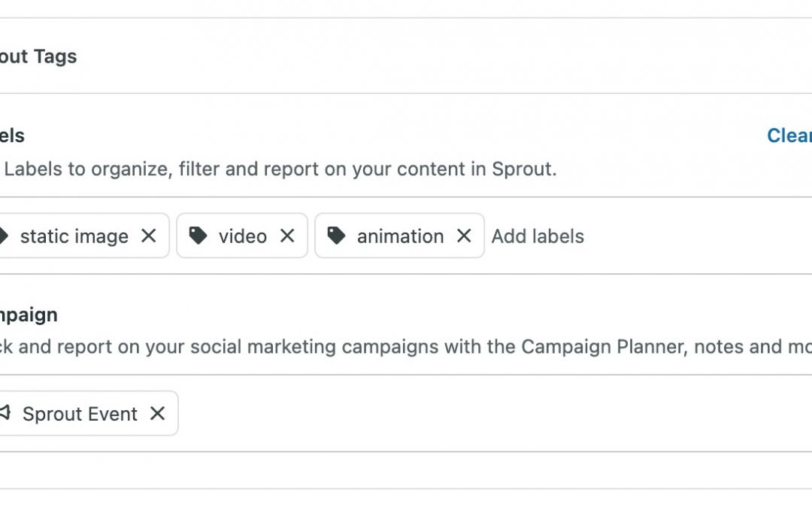Click the Campaign section heading

(x=29, y=315)
